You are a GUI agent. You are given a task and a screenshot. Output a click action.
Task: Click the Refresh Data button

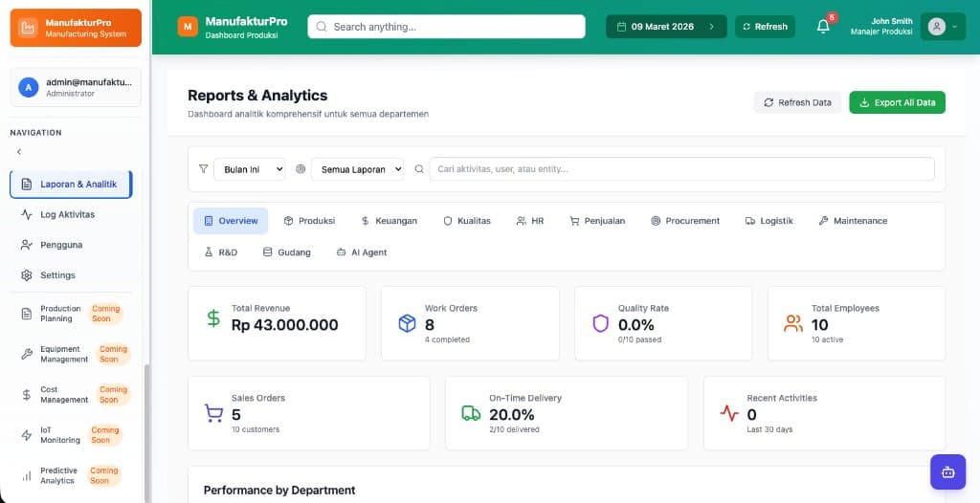[x=796, y=102]
